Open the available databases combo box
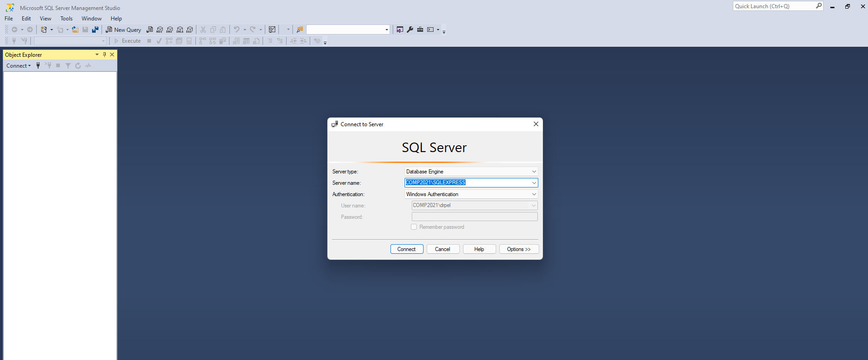This screenshot has height=360, width=868. [70, 41]
